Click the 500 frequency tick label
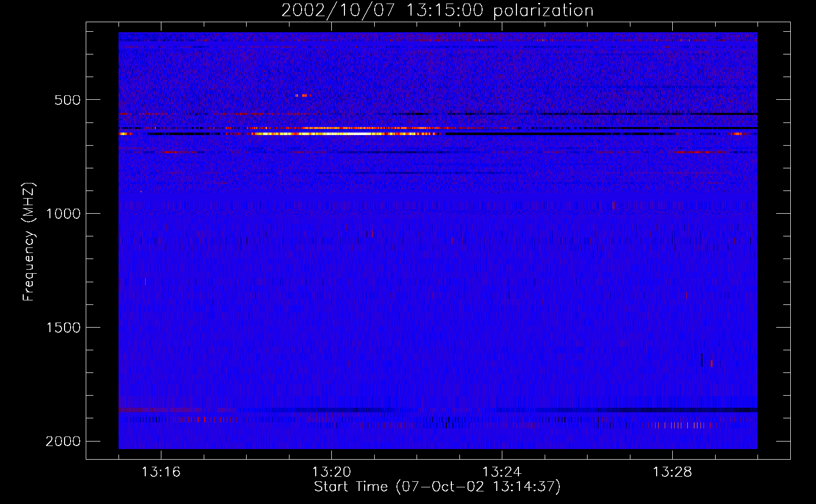This screenshot has width=816, height=504. [68, 100]
